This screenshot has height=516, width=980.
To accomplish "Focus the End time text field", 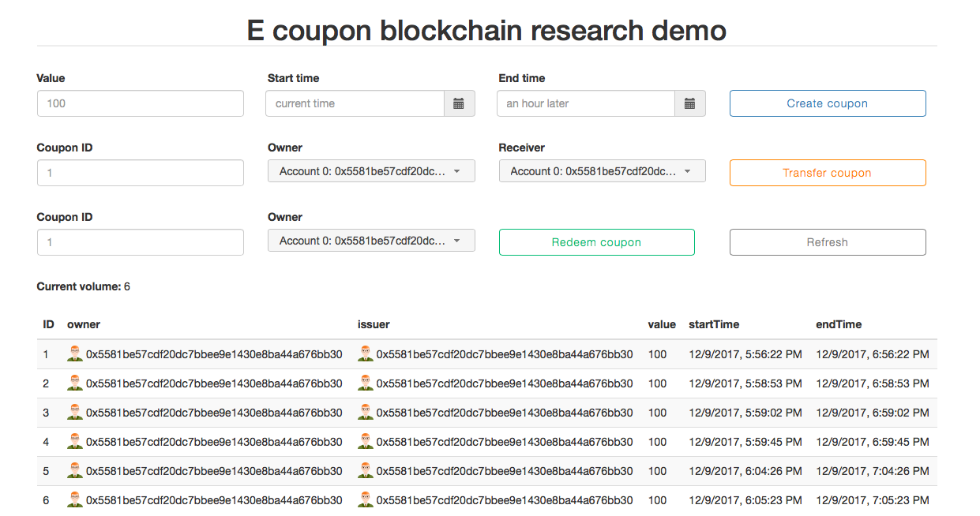I will coord(587,103).
